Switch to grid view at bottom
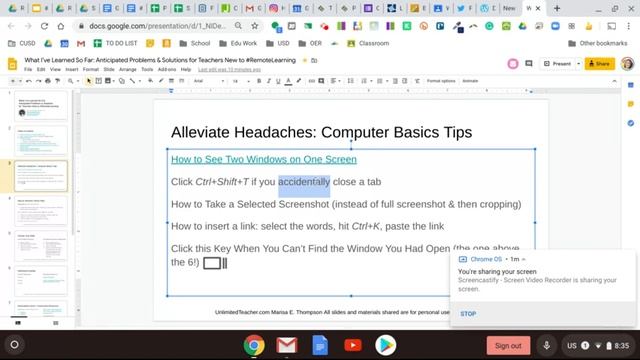The image size is (640, 360). (56, 323)
